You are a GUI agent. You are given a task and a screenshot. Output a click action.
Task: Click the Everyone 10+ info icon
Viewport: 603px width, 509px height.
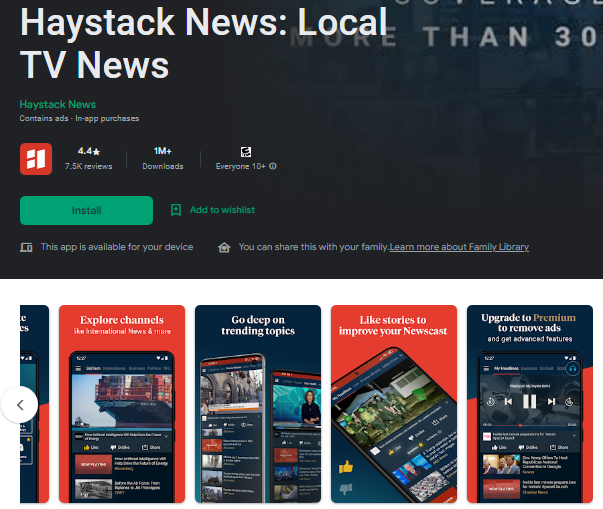tap(273, 166)
